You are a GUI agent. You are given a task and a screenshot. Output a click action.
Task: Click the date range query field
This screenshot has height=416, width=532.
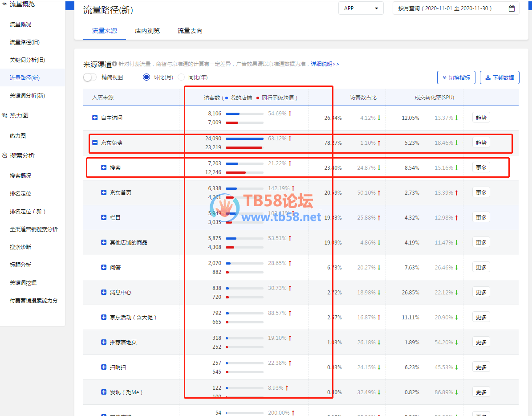pos(456,8)
